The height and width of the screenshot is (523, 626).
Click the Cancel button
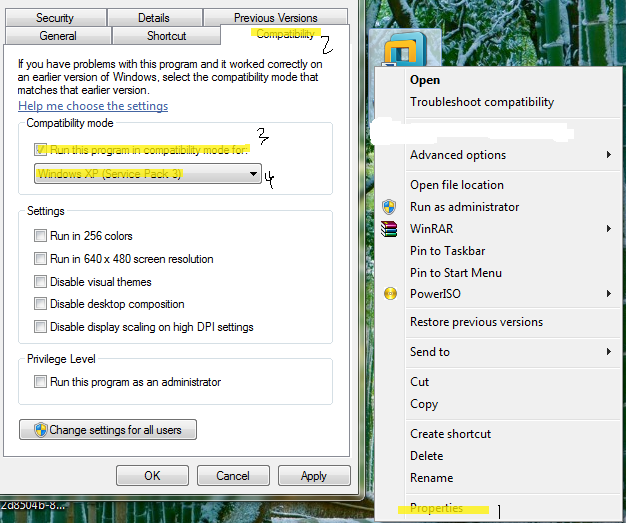tap(233, 475)
